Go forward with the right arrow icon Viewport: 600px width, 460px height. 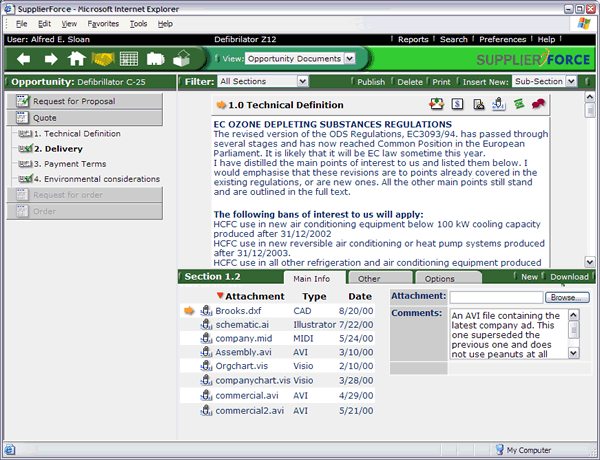pyautogui.click(x=51, y=59)
